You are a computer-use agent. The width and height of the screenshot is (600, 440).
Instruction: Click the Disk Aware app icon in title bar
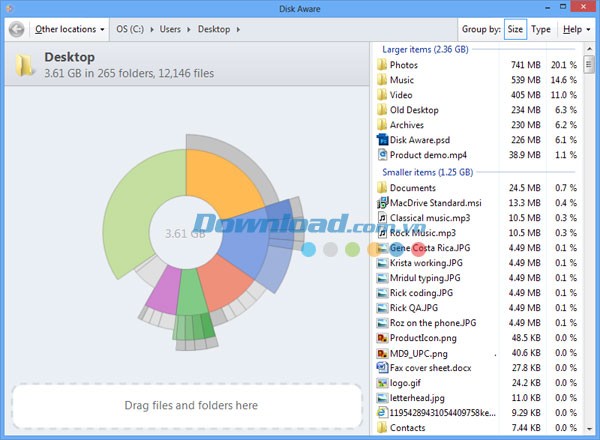coord(10,8)
